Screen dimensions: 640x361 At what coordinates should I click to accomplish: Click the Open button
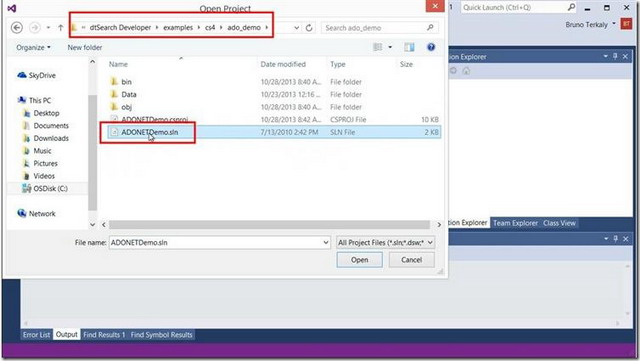(x=359, y=260)
